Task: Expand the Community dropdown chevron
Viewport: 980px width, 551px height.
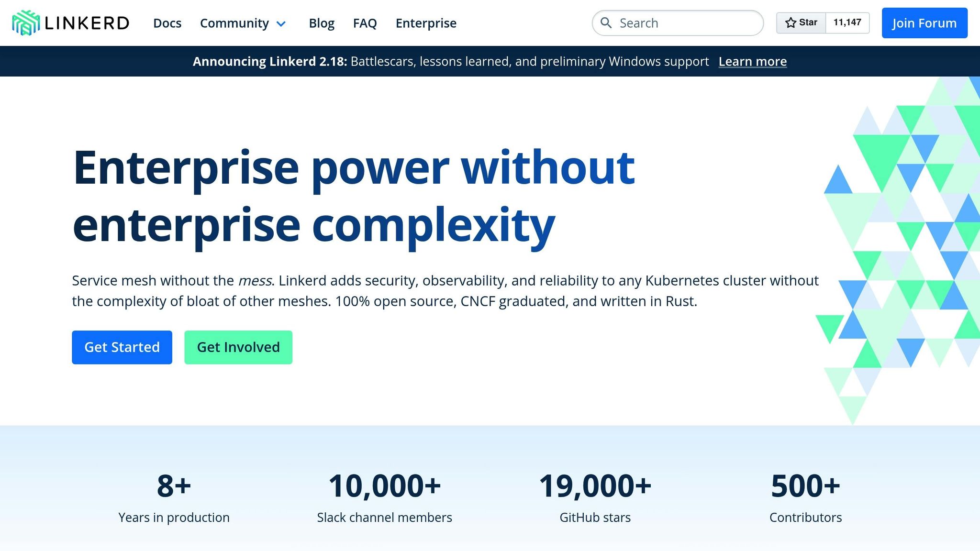Action: [281, 23]
